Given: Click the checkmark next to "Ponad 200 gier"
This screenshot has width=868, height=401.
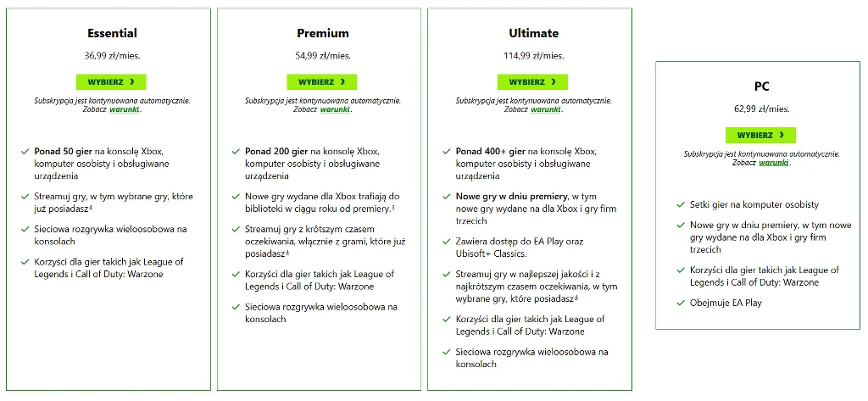Looking at the screenshot, I should pos(236,152).
